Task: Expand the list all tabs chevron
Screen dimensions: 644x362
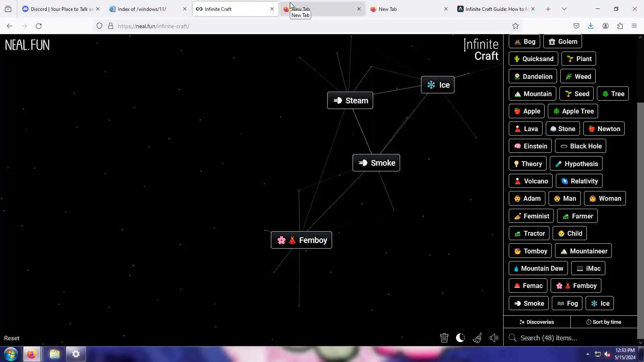Action: click(x=564, y=9)
